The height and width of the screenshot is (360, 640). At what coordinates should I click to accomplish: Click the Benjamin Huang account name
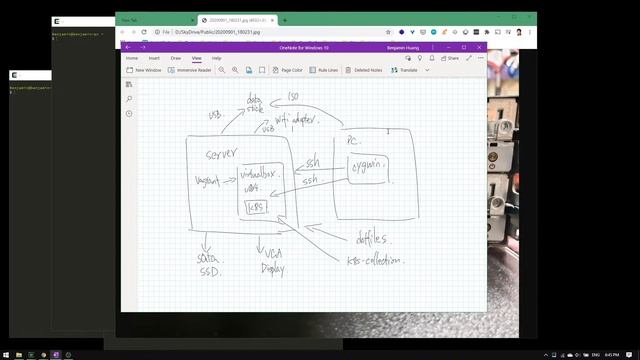tap(403, 48)
